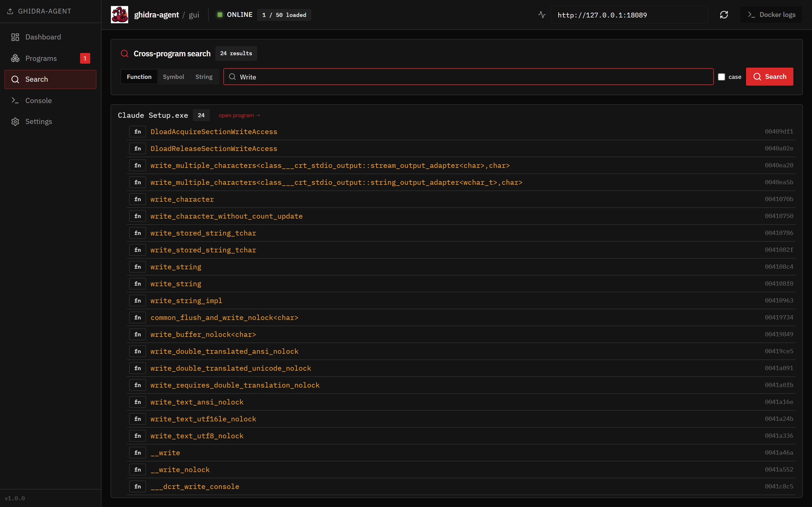Click the GHIDRA-AGENT upload icon header

10,11
